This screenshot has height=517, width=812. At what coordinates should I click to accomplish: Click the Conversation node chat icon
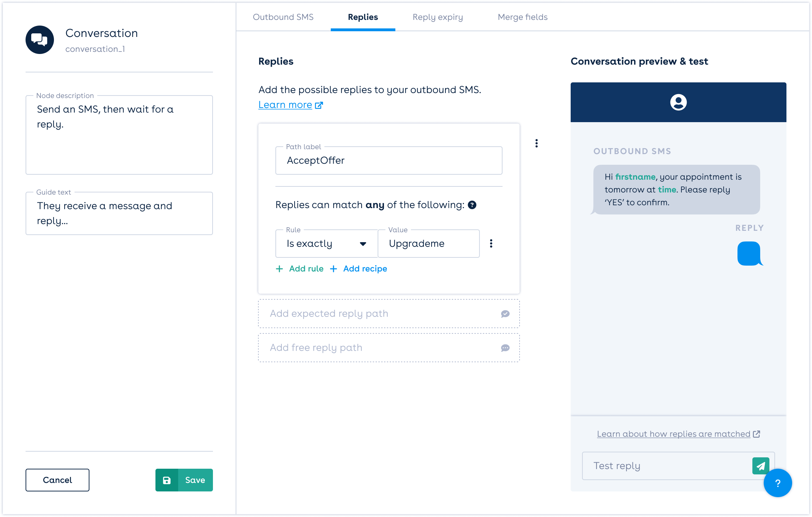point(40,40)
